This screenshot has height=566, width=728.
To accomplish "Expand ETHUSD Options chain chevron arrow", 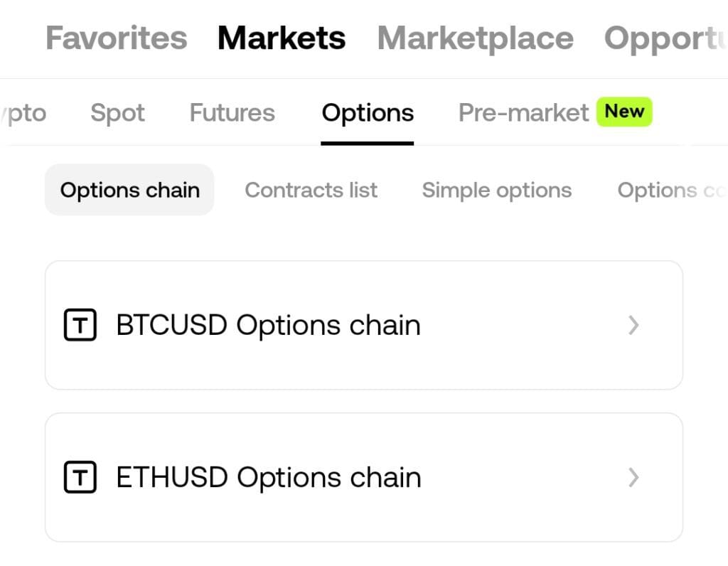I will (x=633, y=477).
